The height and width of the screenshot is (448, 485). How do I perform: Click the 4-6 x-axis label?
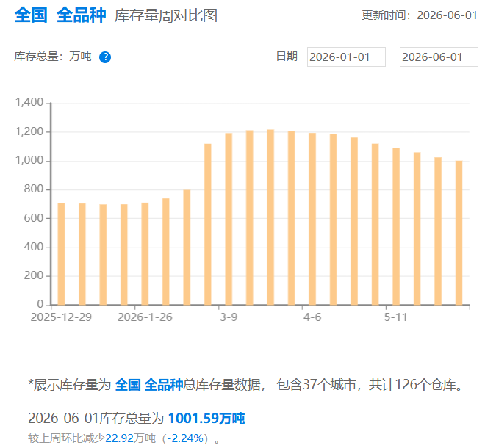[312, 317]
